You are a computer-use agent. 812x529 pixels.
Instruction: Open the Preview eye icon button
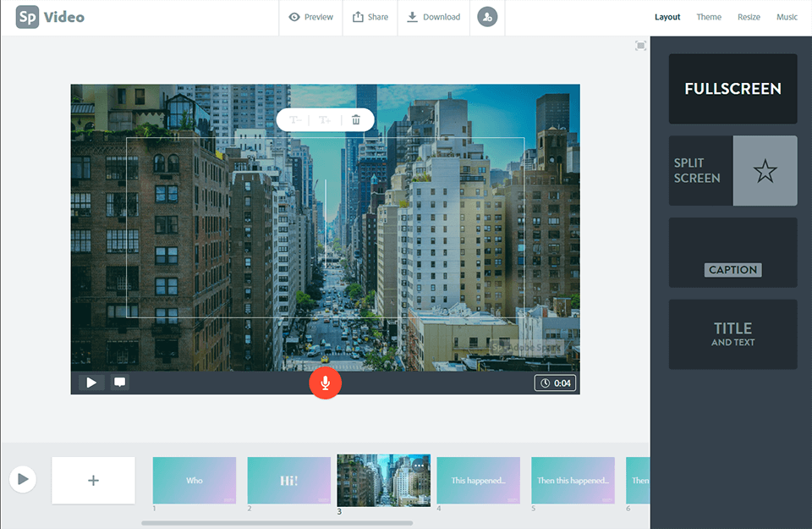(310, 17)
